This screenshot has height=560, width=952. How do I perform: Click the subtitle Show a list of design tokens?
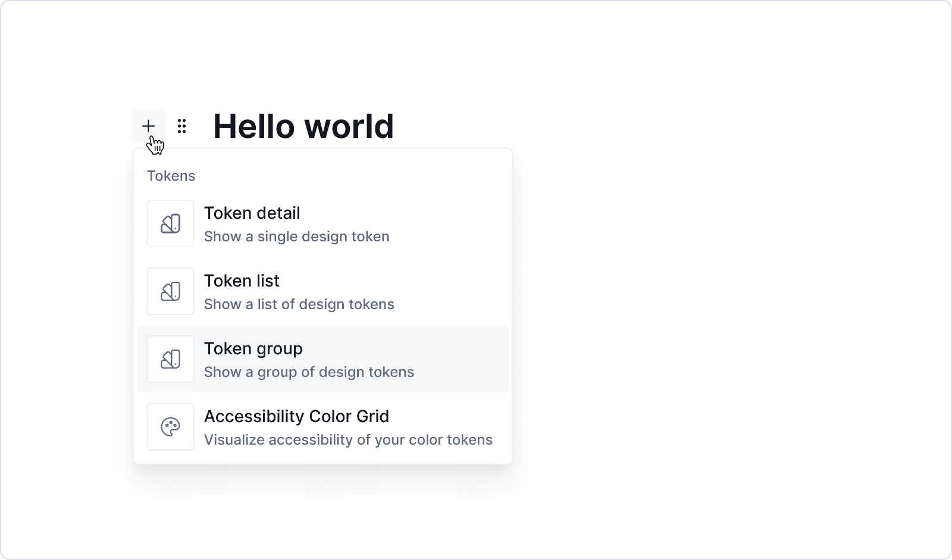299,304
